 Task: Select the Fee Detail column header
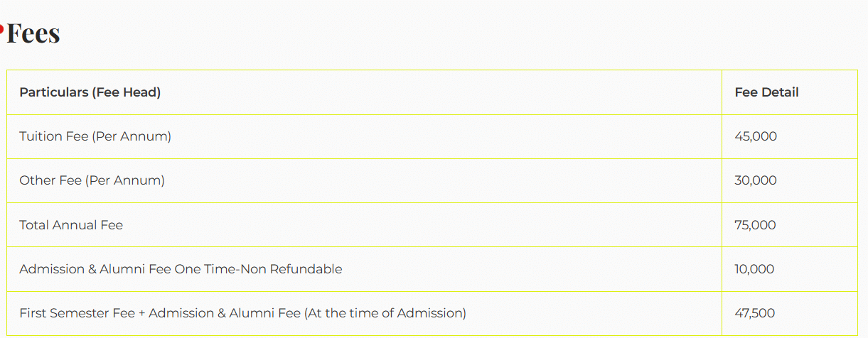tap(766, 92)
